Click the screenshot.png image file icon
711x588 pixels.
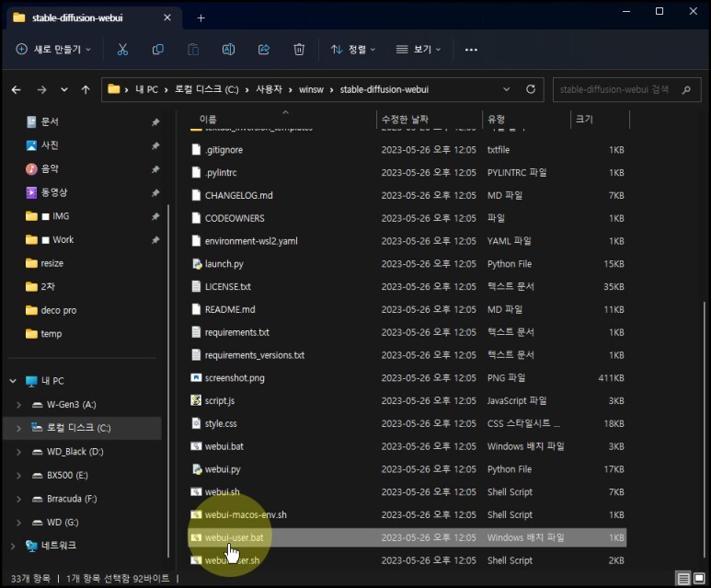point(196,377)
